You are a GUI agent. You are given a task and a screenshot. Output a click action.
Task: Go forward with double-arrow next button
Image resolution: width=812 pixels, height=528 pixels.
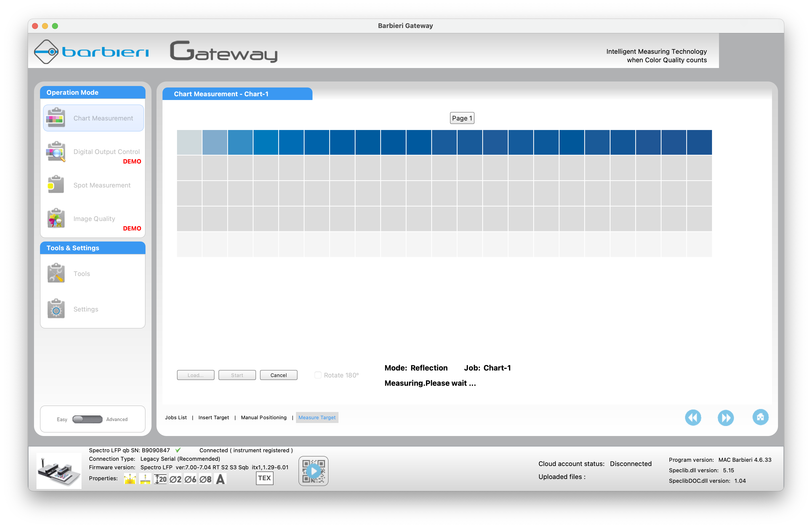(725, 417)
